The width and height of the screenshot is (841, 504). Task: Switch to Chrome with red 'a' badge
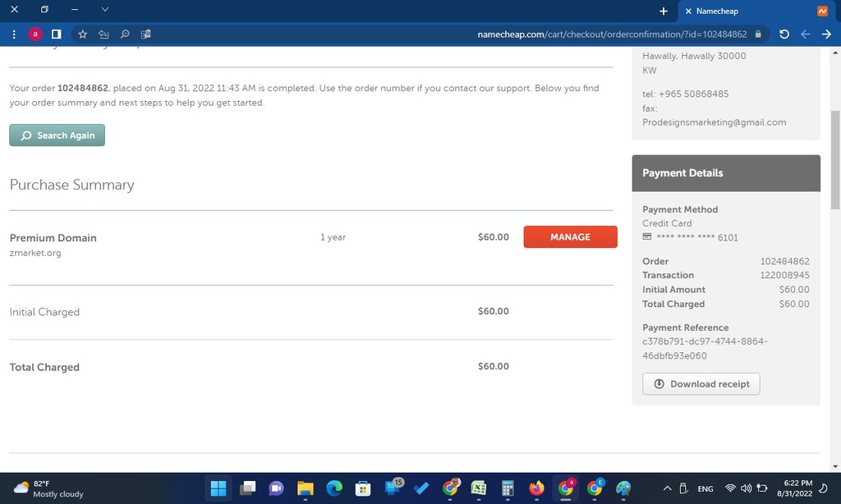[x=565, y=488]
